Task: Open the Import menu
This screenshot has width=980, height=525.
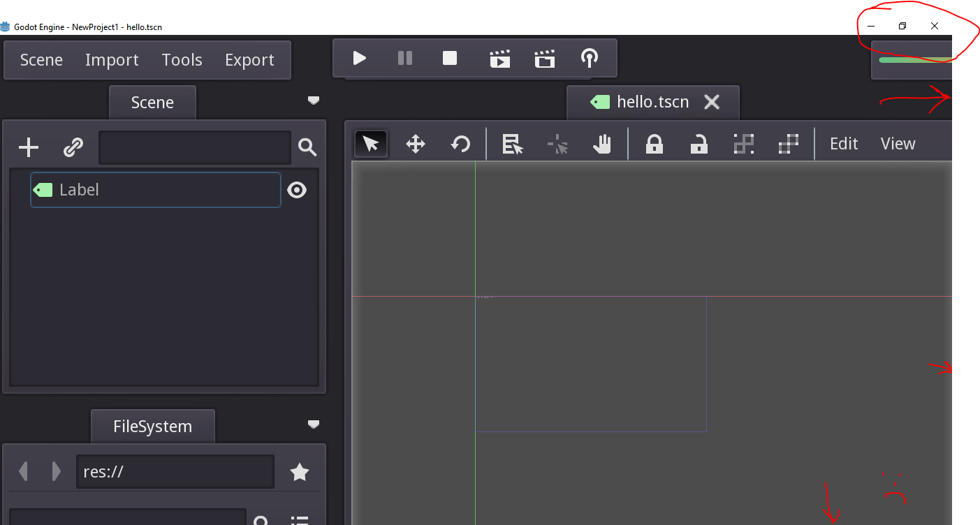Action: click(112, 60)
